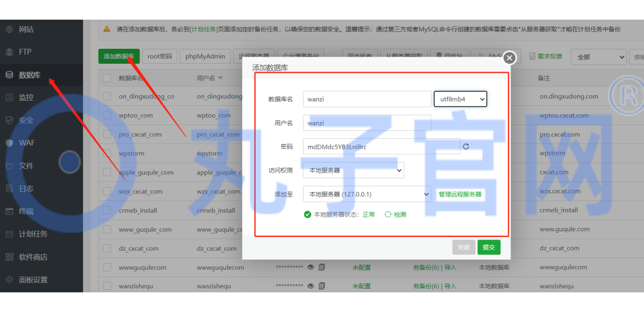Focus the 用户名 input field
The height and width of the screenshot is (312, 644).
367,123
